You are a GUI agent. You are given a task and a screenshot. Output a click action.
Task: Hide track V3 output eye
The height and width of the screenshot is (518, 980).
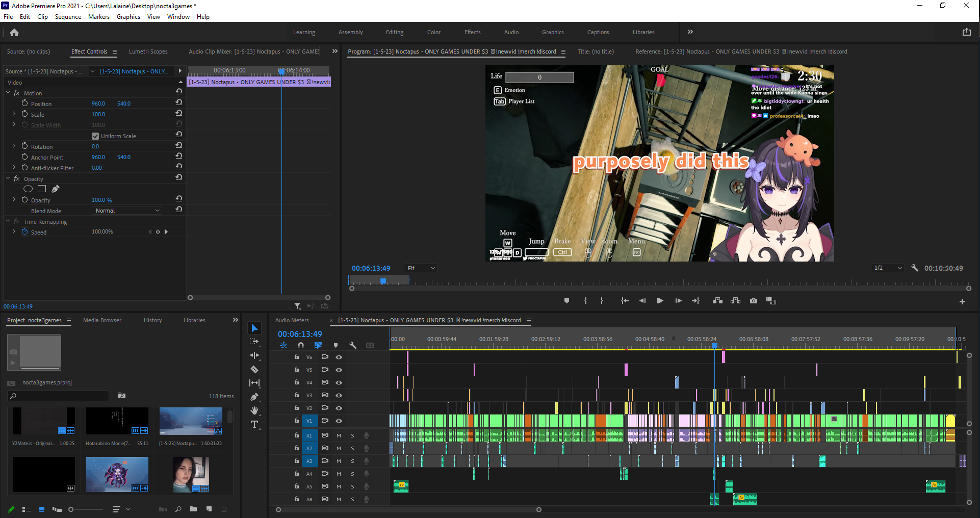coord(339,395)
